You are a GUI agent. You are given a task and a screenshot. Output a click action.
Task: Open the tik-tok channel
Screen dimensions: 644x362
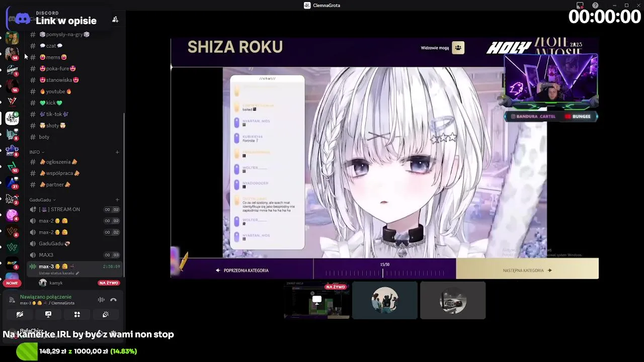[x=74, y=114]
